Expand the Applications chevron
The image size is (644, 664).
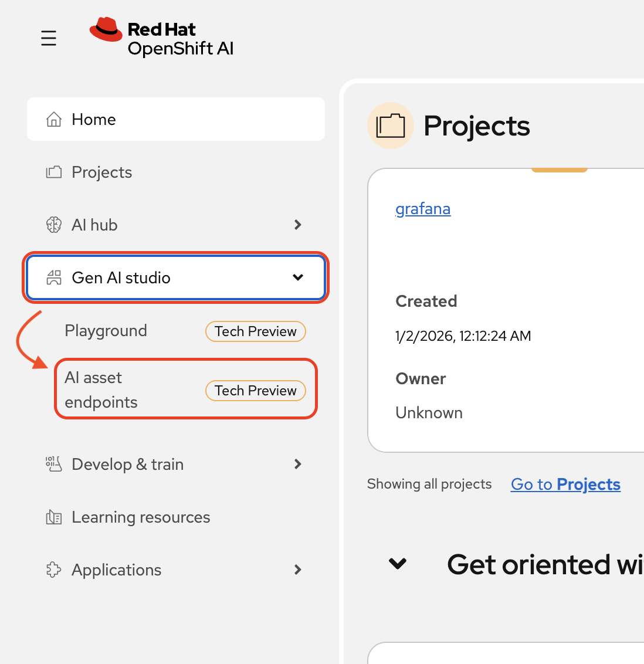tap(297, 570)
